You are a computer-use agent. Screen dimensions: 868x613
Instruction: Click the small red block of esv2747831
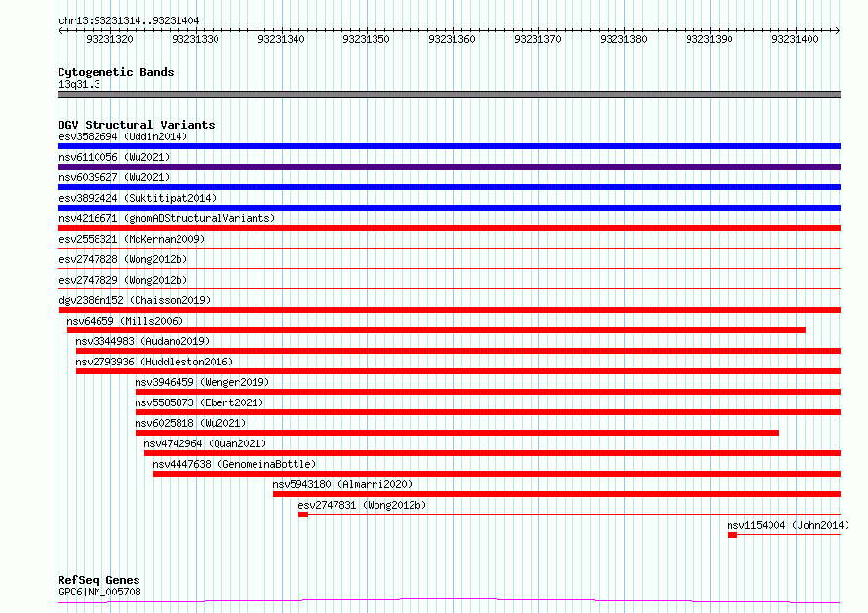(303, 515)
